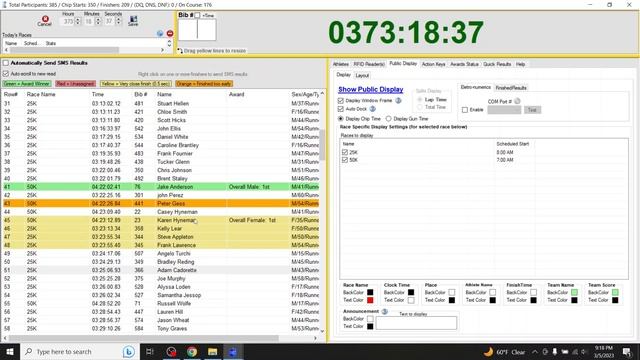Increment the Seconds spinner
Viewport: 640px width, 360px height.
(x=118, y=19)
